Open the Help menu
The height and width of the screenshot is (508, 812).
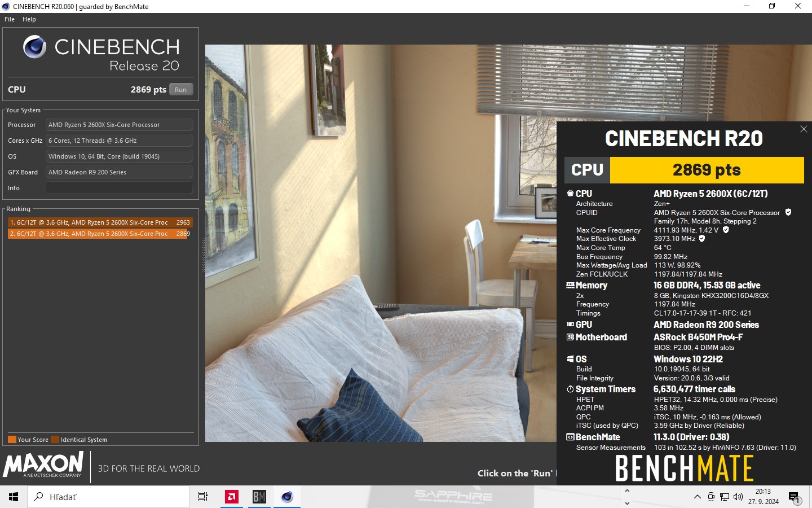point(29,19)
